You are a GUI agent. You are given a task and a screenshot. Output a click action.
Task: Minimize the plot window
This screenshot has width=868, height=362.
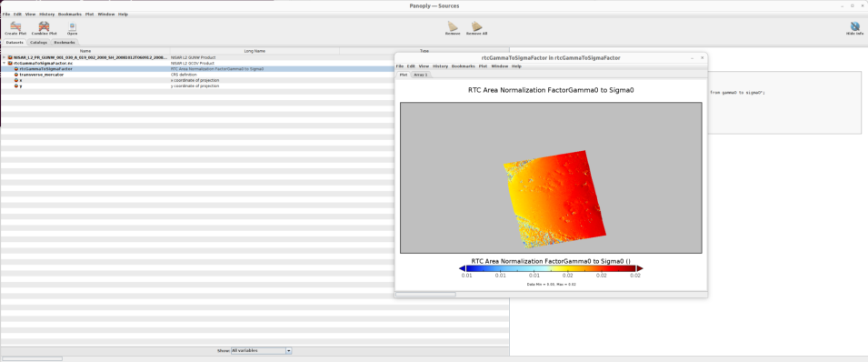point(692,57)
